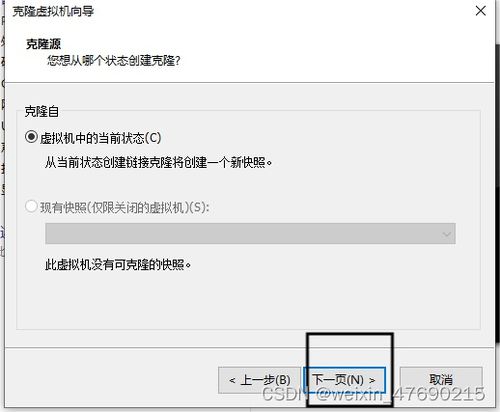Choose the 现有快照(仅限关闭的虚拟机)(S) radio option
Screen dimensions: 500x412
(x=31, y=206)
